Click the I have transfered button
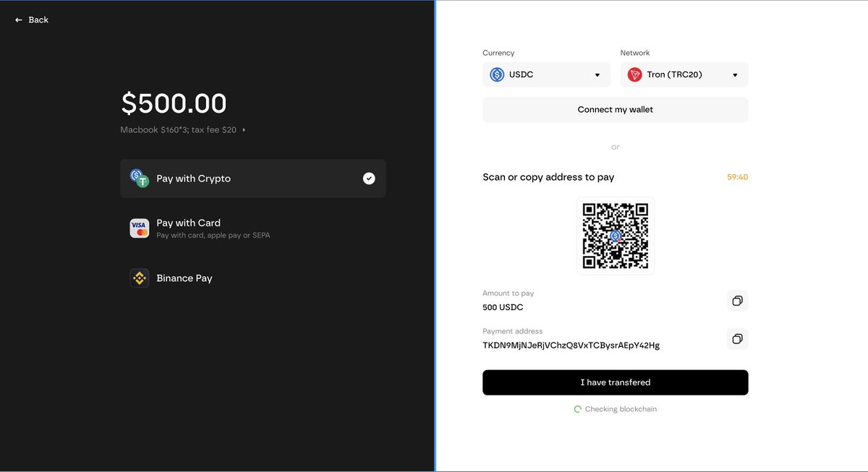The width and height of the screenshot is (868, 472). pos(616,382)
